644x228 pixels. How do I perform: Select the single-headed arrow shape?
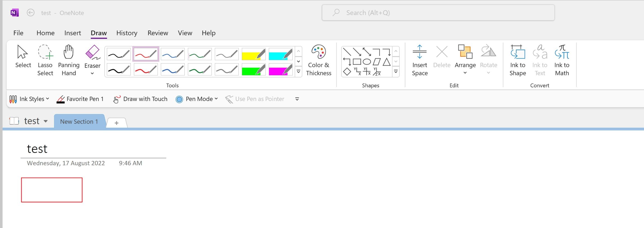(x=357, y=52)
